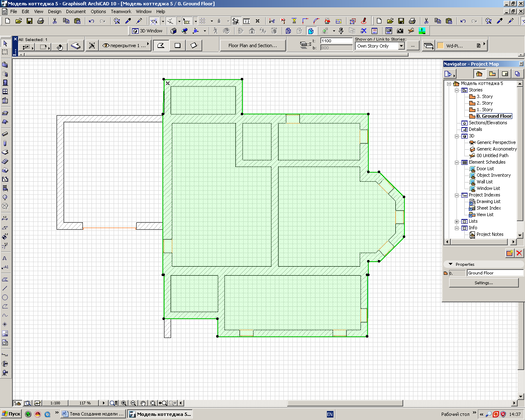Select the rectangle geometry method

[177, 46]
